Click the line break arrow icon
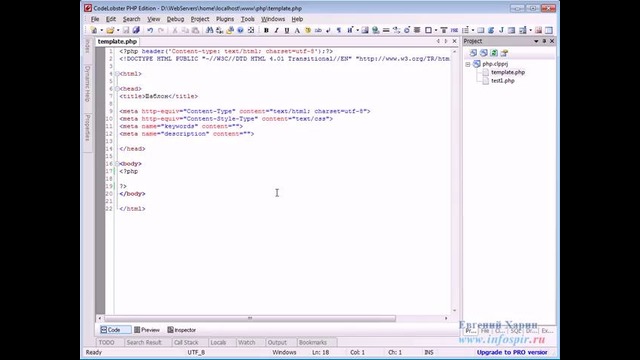 coord(328,30)
